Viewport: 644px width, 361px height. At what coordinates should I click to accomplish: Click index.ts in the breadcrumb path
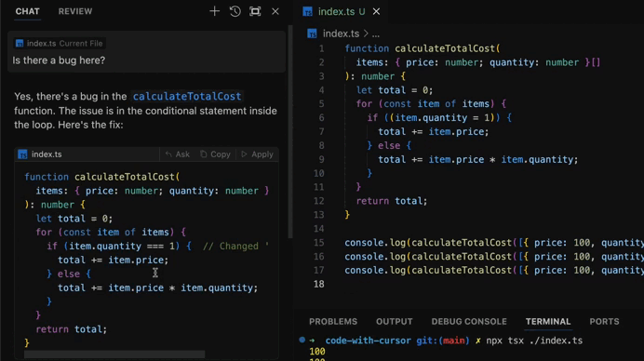pos(341,33)
